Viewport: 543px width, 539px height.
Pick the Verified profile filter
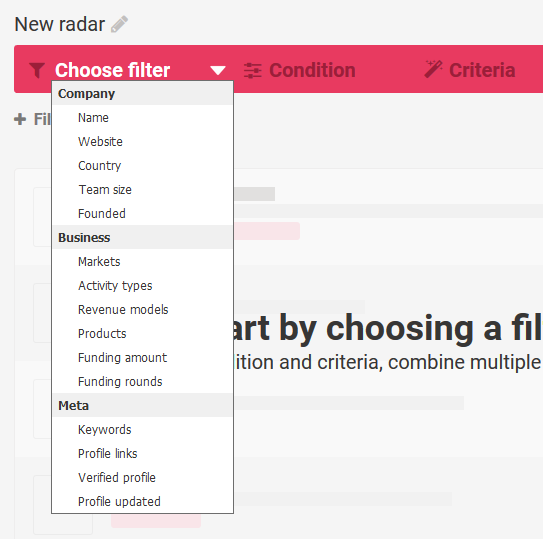(x=142, y=477)
